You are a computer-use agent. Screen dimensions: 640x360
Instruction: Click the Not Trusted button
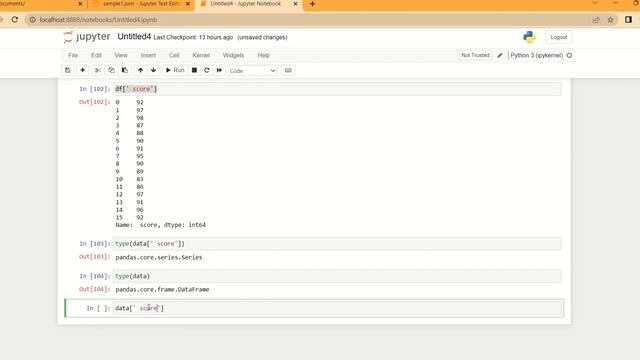[x=475, y=55]
